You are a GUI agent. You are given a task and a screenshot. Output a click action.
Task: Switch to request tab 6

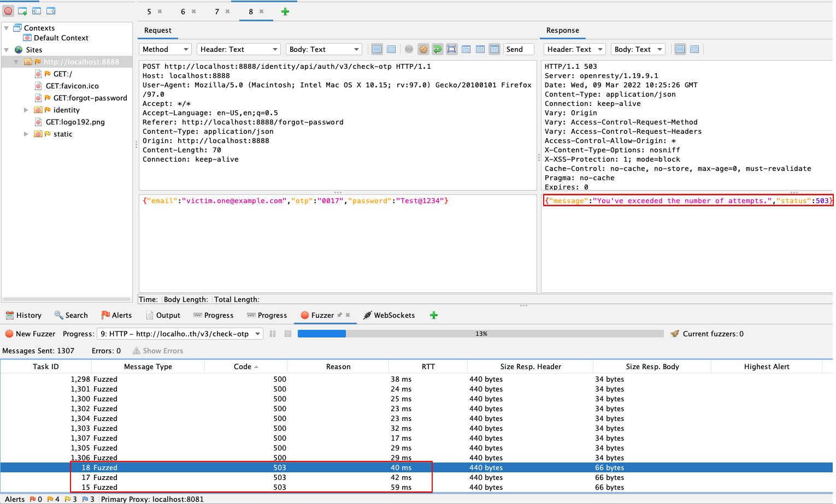tap(183, 11)
